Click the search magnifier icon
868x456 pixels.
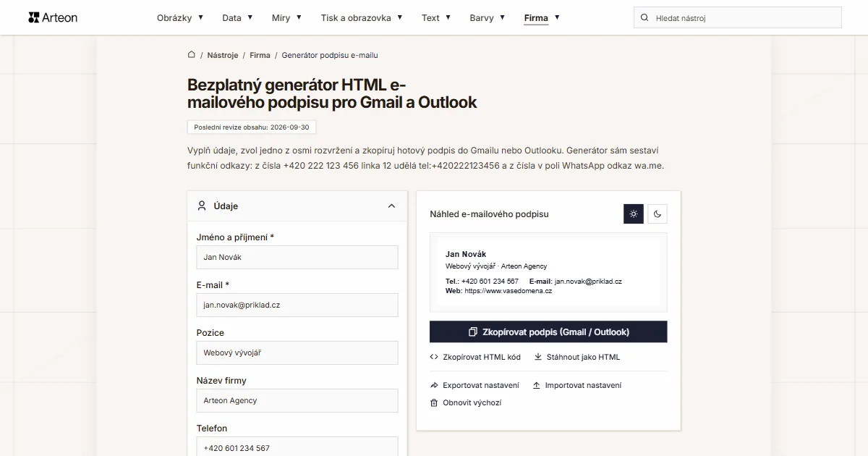644,18
